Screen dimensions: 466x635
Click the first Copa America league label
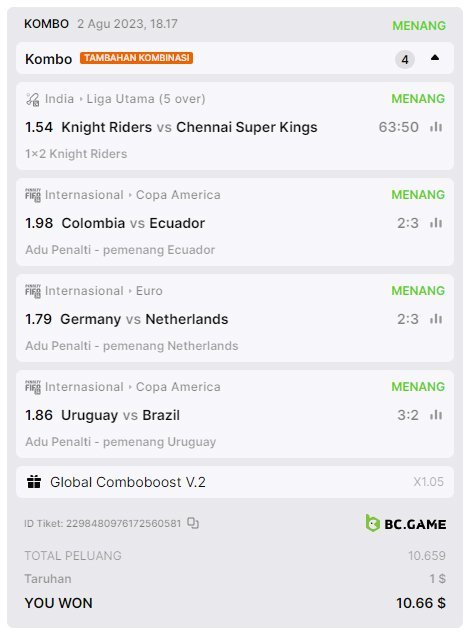click(x=178, y=195)
